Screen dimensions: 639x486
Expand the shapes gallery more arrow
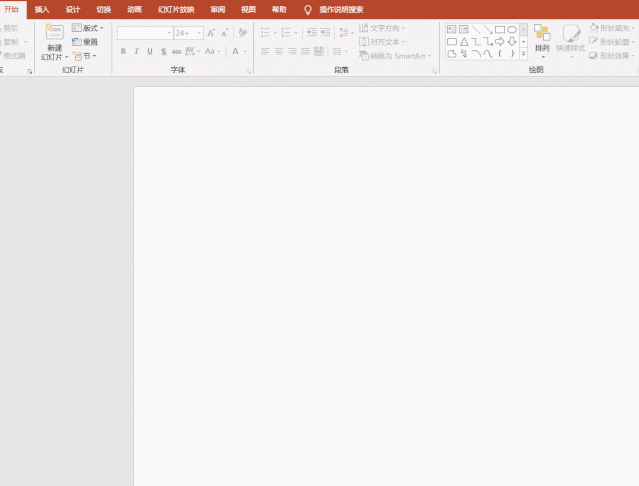point(523,54)
